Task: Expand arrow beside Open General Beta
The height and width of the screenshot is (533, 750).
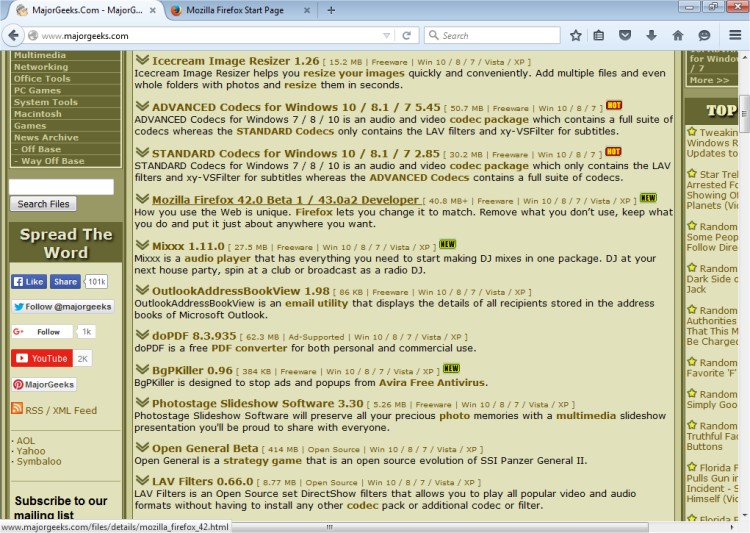Action: pos(142,447)
